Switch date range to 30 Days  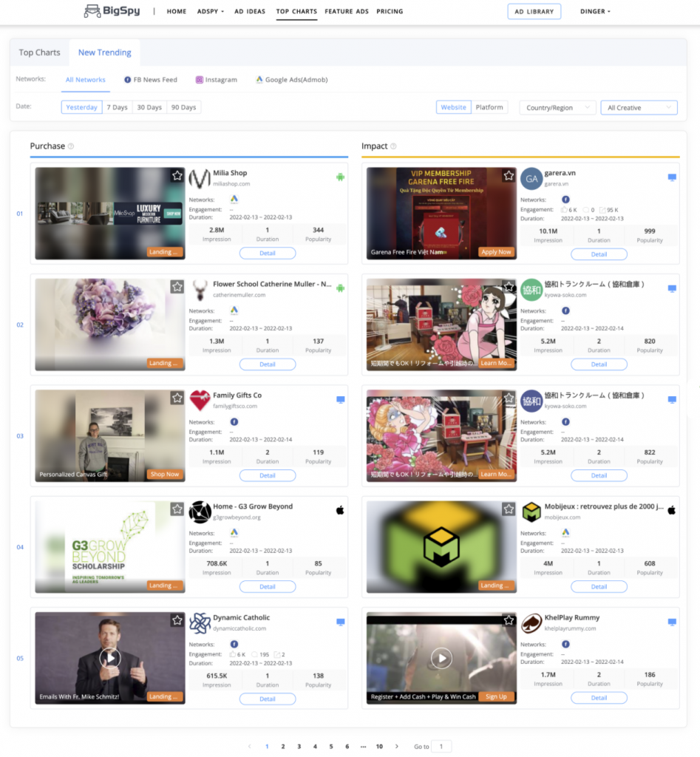[x=149, y=107]
